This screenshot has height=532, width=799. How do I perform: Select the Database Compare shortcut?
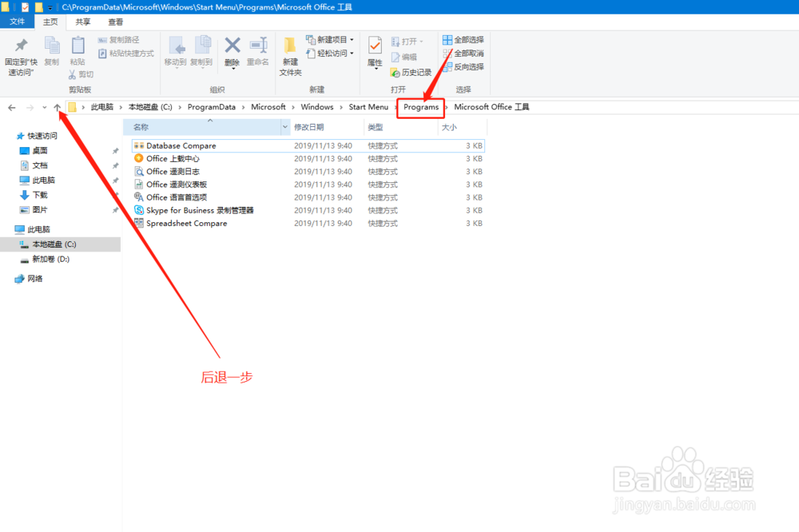click(x=308, y=145)
